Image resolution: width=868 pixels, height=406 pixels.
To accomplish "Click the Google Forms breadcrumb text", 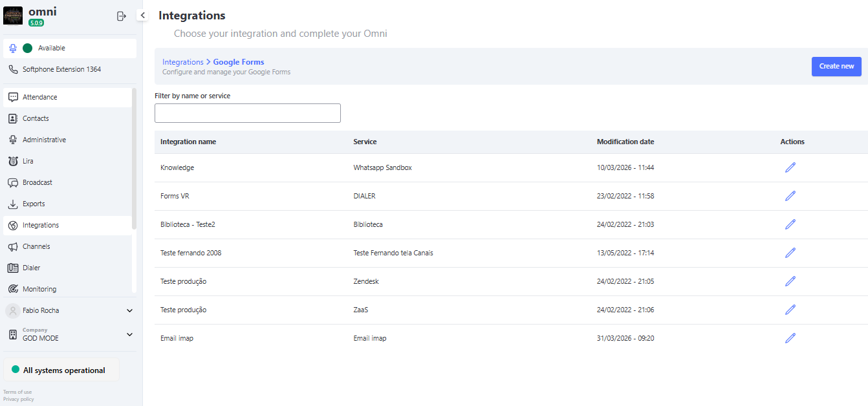I will point(239,62).
